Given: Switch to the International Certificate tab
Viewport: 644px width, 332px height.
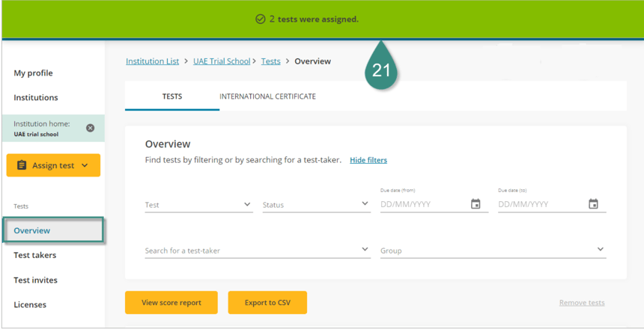Looking at the screenshot, I should coord(267,96).
